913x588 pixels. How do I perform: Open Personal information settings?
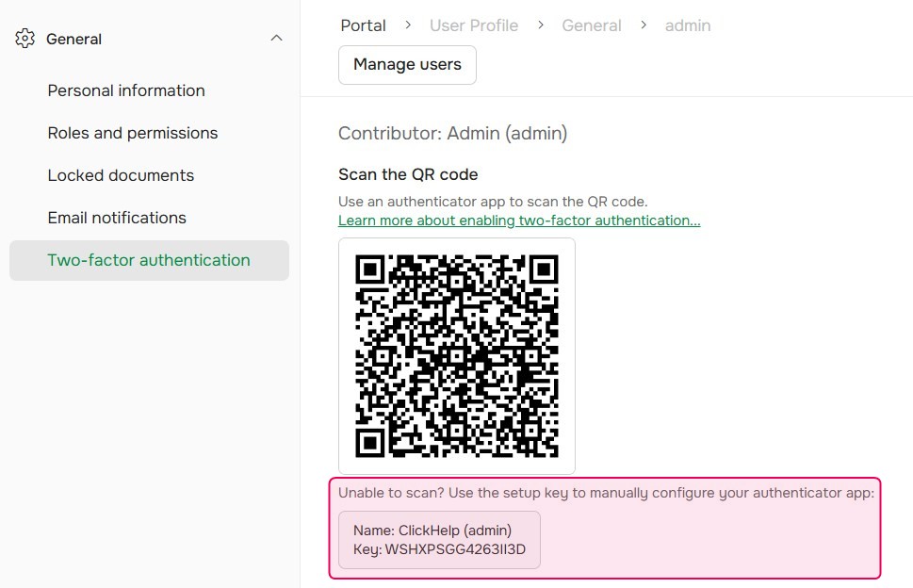point(125,90)
